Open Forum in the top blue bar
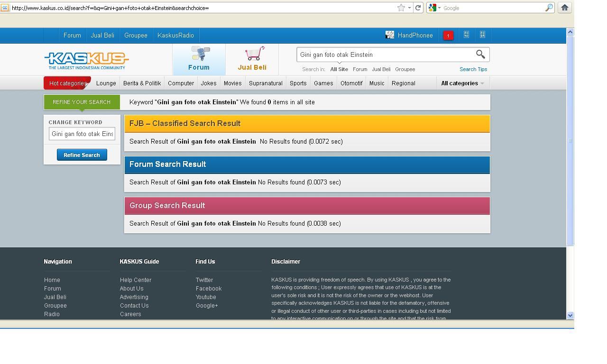This screenshot has width=607, height=364. [72, 35]
